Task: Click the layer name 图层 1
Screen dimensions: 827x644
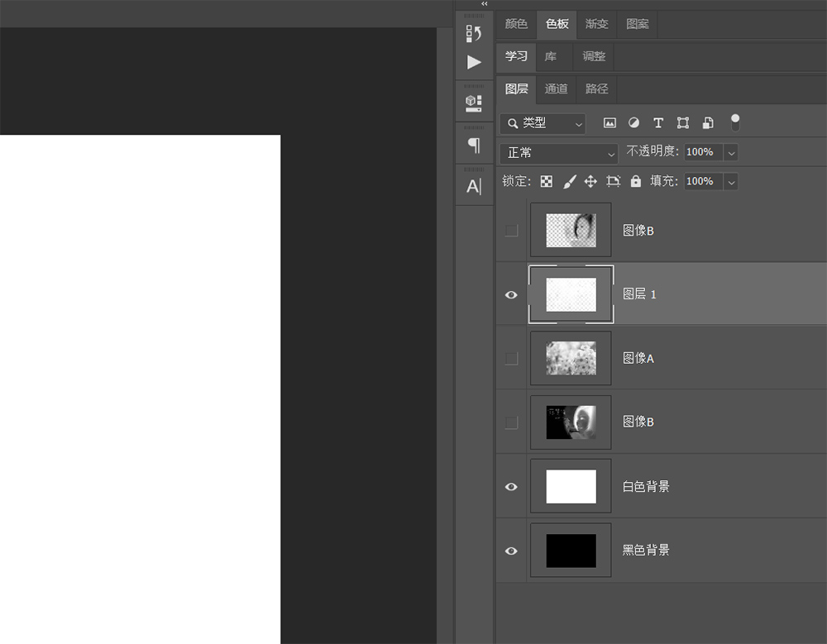Action: pos(639,294)
